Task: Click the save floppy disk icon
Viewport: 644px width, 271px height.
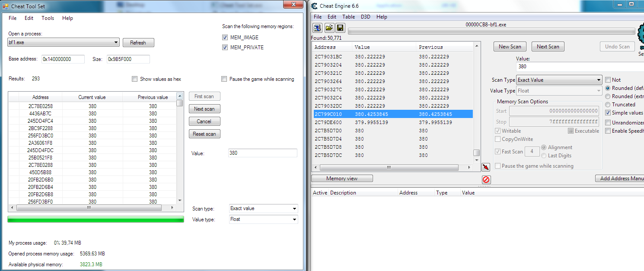Action: pyautogui.click(x=340, y=28)
